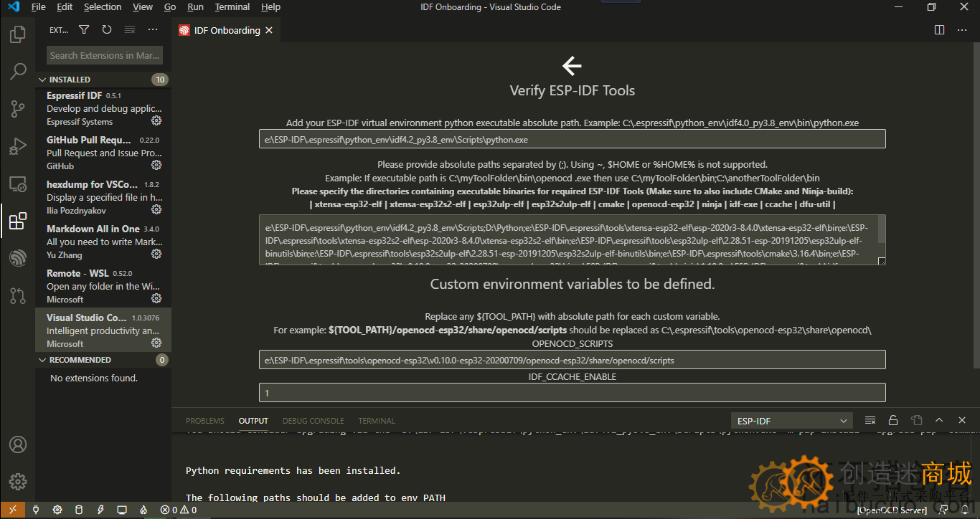
Task: Show errors and warnings in status bar
Action: (179, 510)
